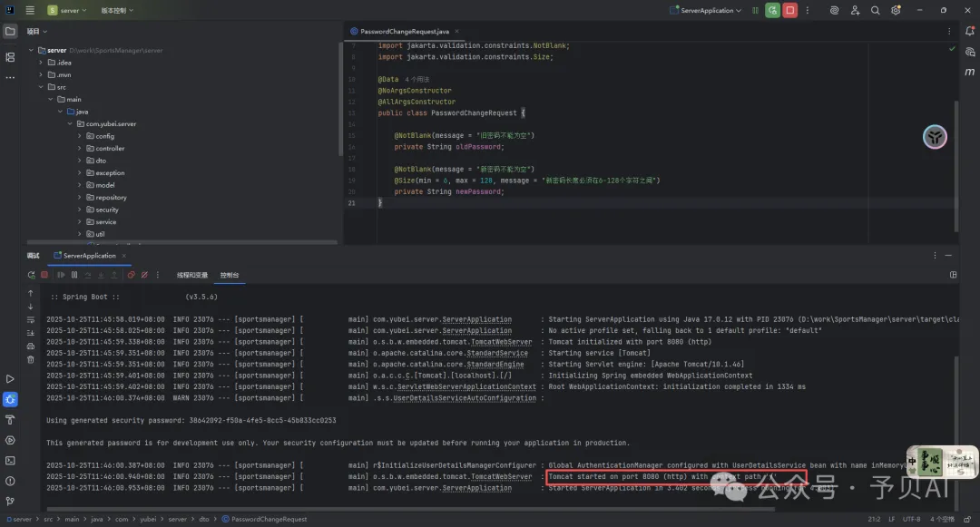Expand the controller package
The image size is (980, 527).
click(x=79, y=148)
